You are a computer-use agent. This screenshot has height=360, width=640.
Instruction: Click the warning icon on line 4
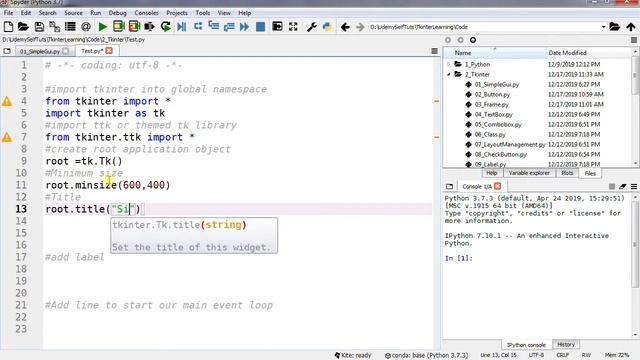click(x=7, y=101)
